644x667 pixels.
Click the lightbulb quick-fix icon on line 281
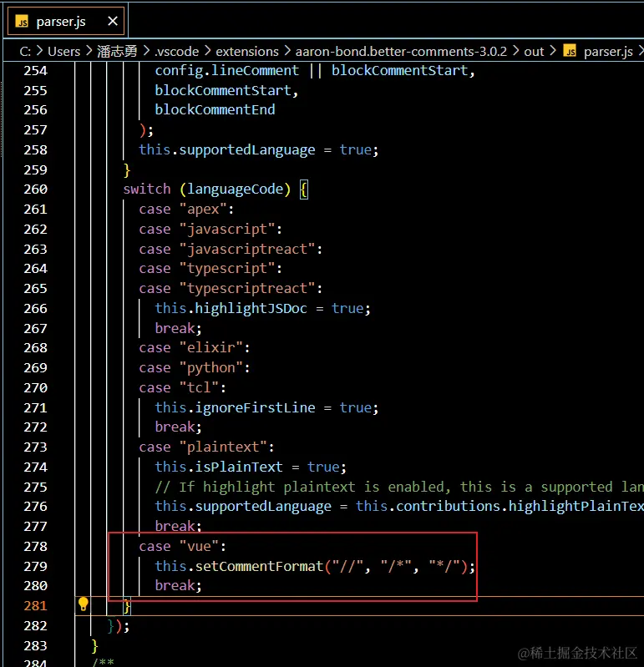84,604
